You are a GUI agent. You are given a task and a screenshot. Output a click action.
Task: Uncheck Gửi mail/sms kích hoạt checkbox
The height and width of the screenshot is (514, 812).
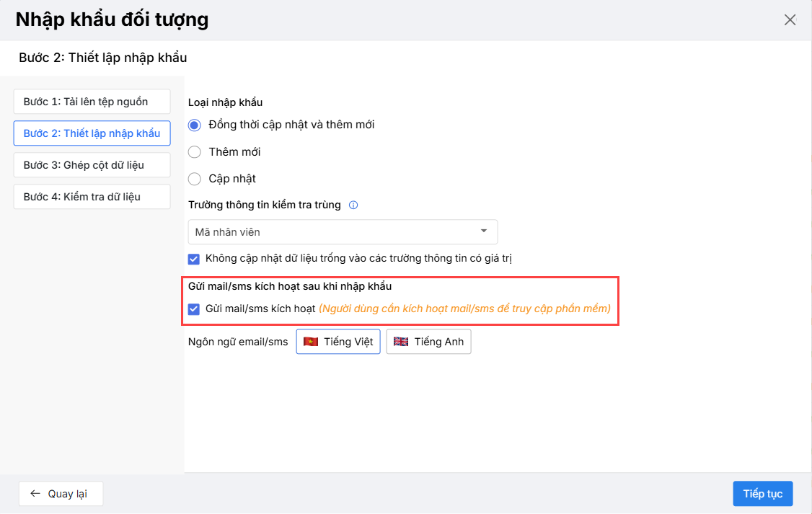[194, 309]
